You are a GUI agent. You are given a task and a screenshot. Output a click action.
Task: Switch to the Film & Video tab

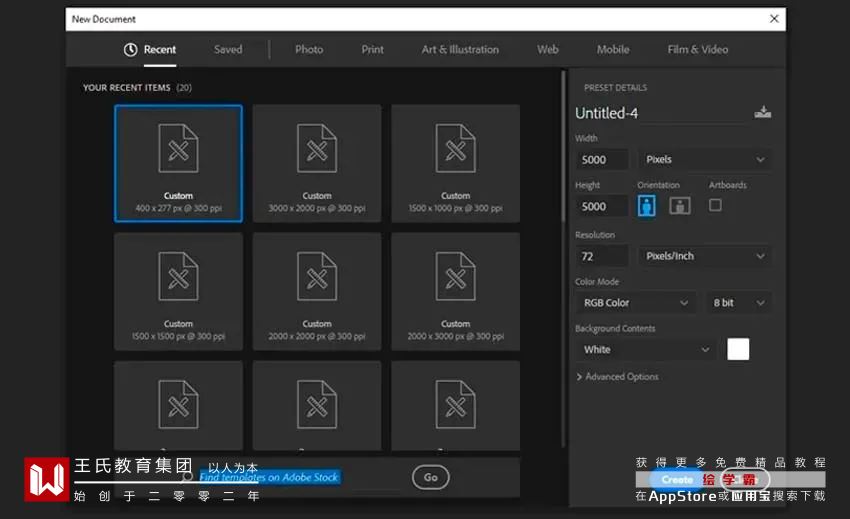tap(698, 49)
